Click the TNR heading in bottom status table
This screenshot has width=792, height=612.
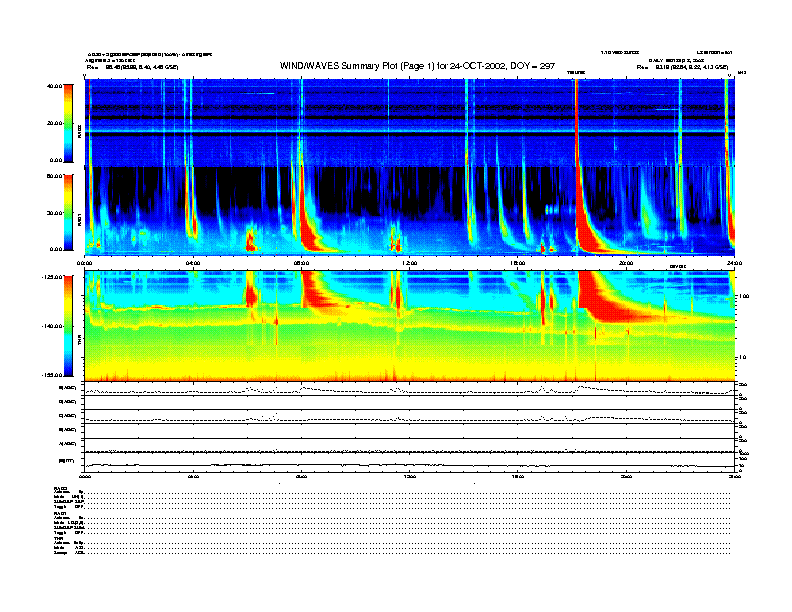coord(58,538)
